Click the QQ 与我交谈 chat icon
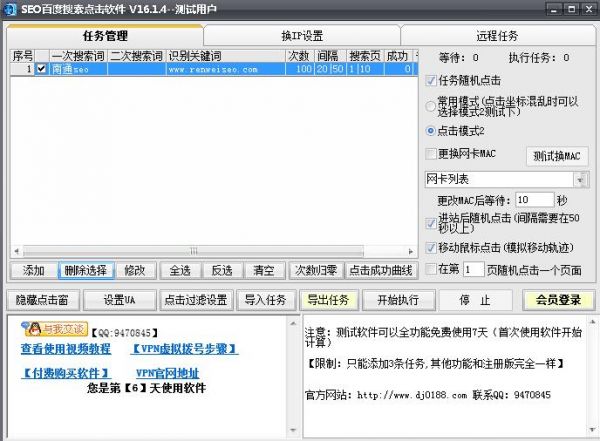 pyautogui.click(x=55, y=328)
